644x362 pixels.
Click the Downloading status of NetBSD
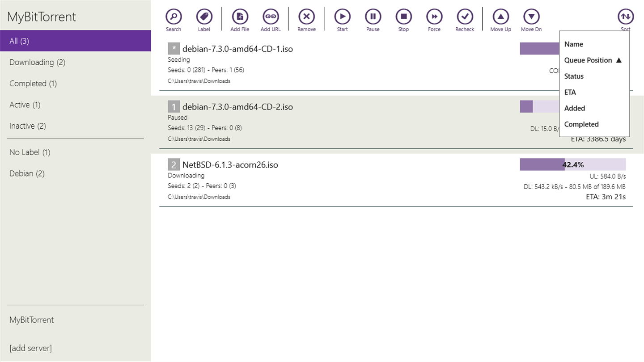[x=186, y=176]
